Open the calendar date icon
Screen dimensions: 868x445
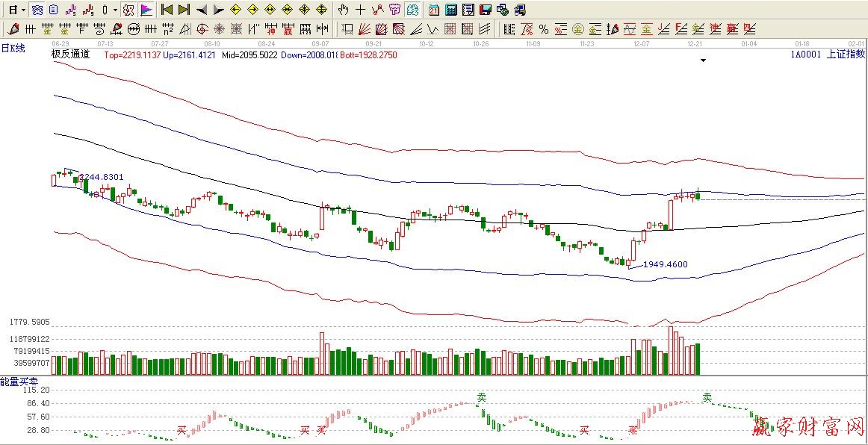[434, 10]
